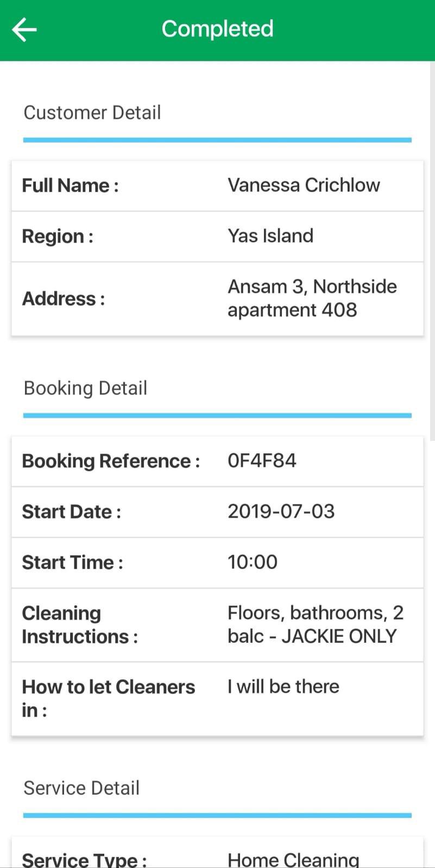Image resolution: width=435 pixels, height=868 pixels.
Task: Select the Yas Island region value
Action: (x=270, y=236)
